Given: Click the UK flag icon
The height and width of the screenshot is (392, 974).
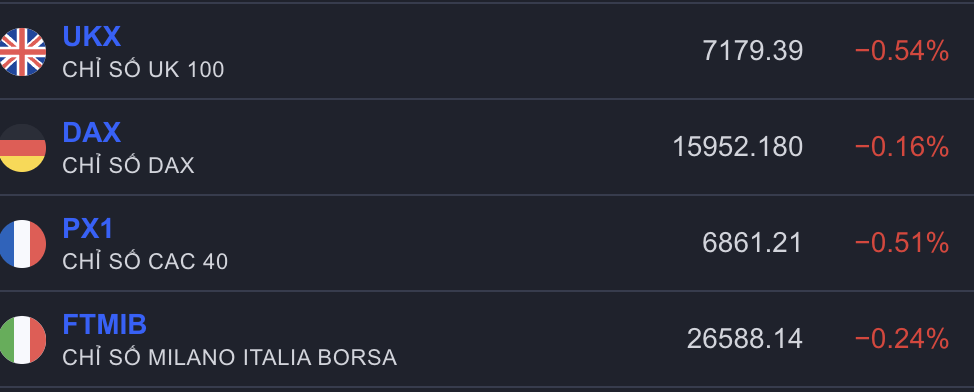Looking at the screenshot, I should [22, 52].
